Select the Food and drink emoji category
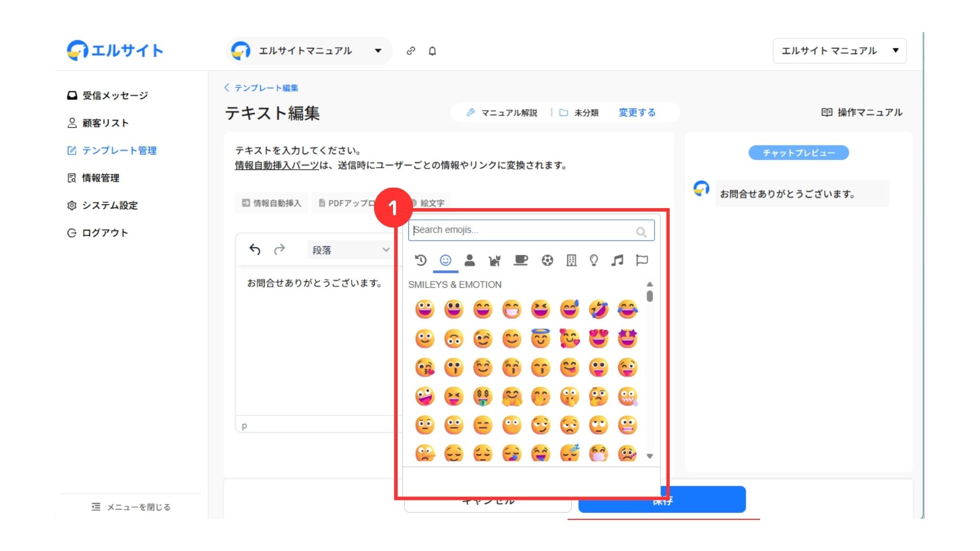Viewport: 980px width, 551px height. [x=521, y=261]
